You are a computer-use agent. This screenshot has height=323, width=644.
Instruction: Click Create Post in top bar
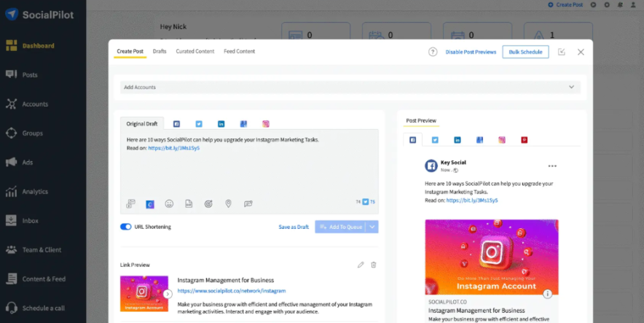pyautogui.click(x=565, y=4)
